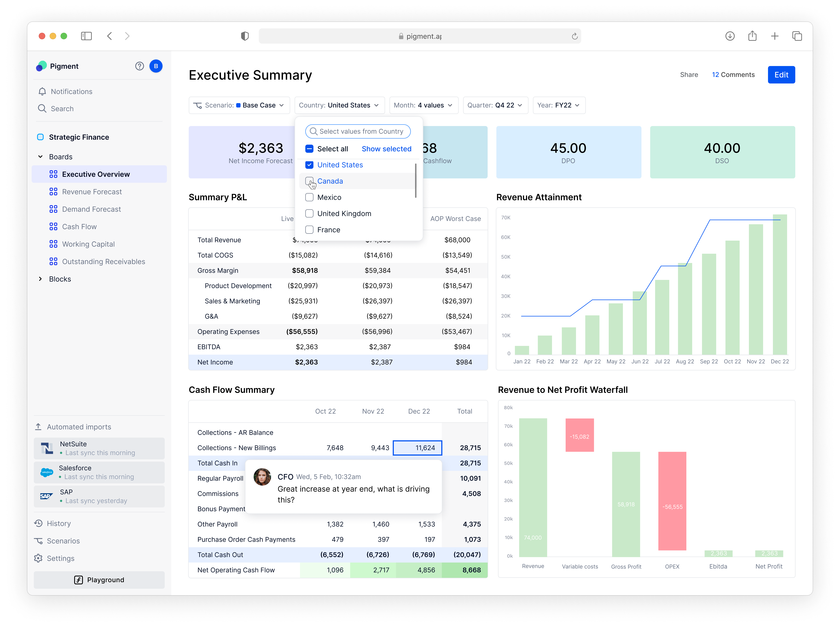Open the Notifications bell icon
This screenshot has height=628, width=840.
point(42,91)
